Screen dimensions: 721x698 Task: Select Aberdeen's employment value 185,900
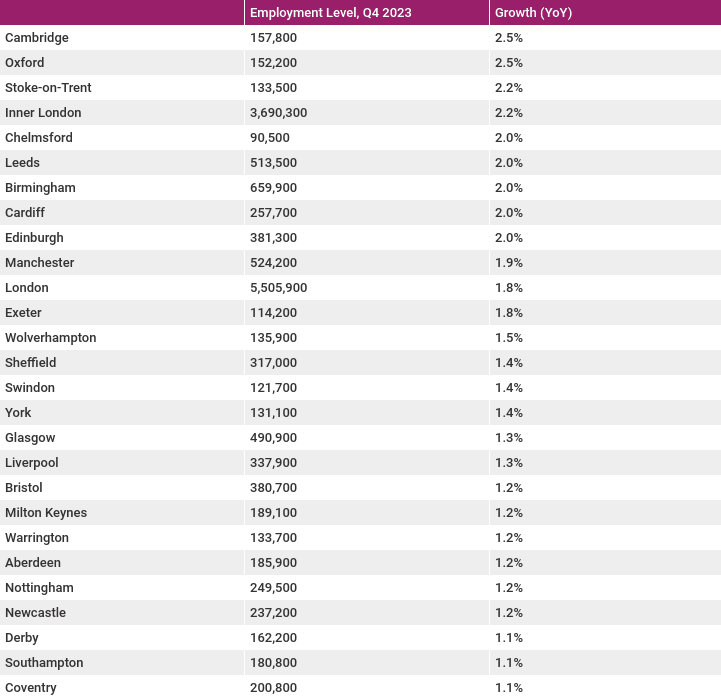pos(274,563)
